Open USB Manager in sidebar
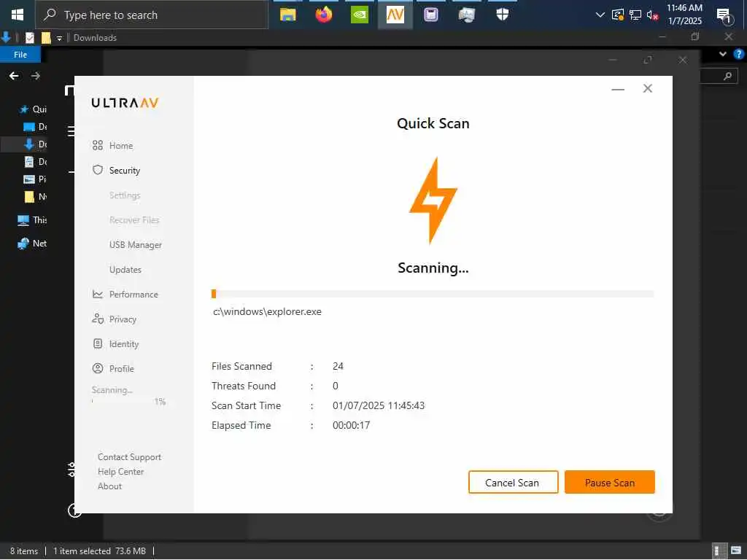This screenshot has height=560, width=747. click(136, 245)
